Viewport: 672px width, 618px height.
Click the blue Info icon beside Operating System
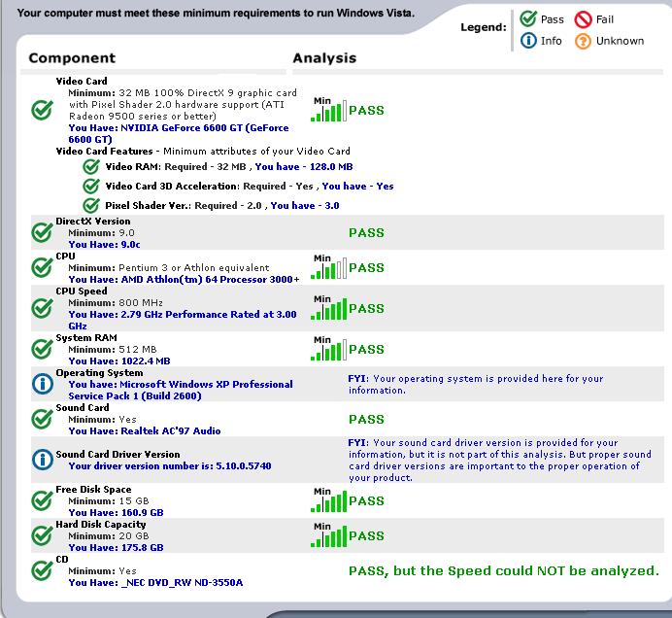pos(42,384)
